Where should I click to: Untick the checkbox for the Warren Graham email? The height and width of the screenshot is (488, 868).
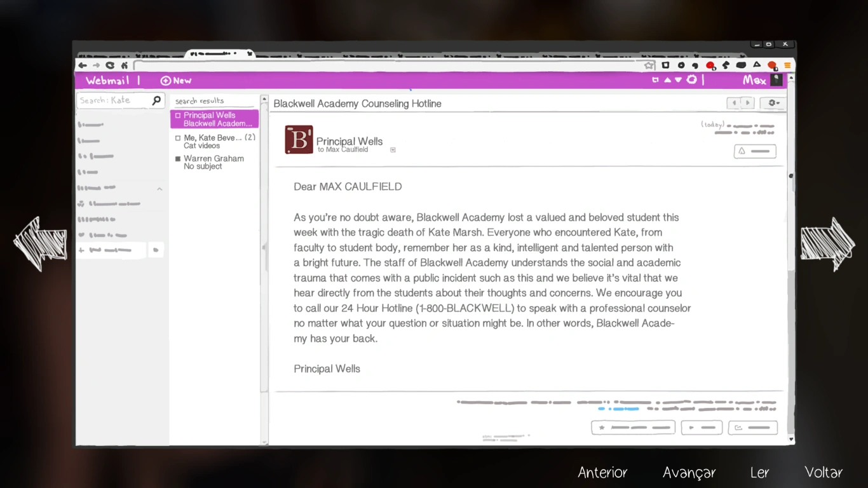[x=178, y=159]
